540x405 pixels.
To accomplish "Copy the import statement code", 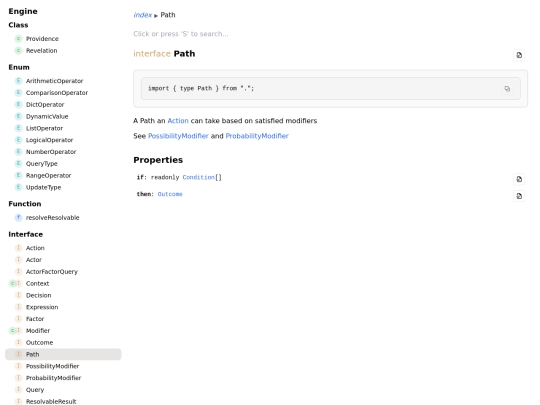I will (507, 89).
